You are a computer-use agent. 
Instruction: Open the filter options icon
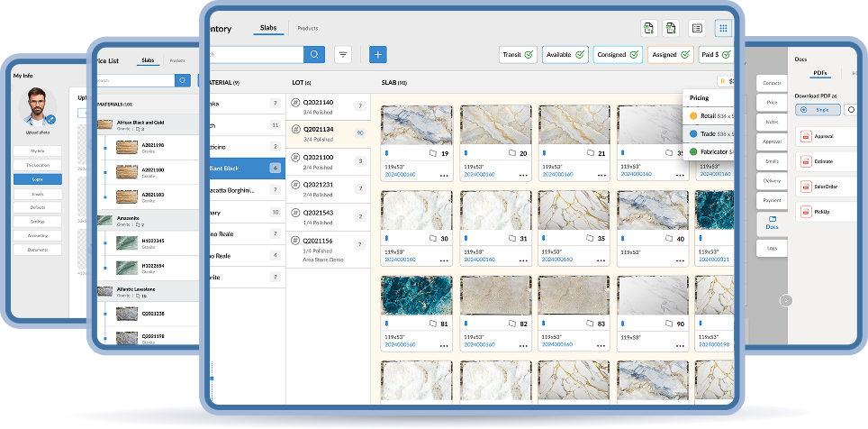[x=343, y=54]
